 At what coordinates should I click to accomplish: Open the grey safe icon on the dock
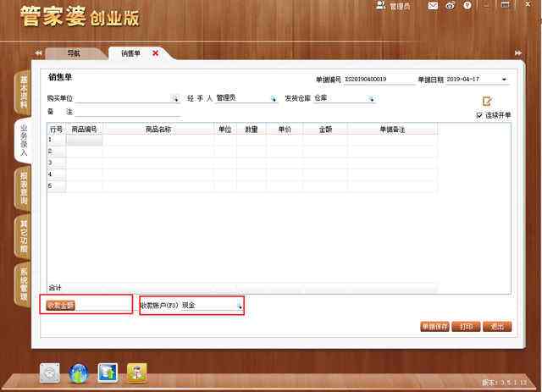50,373
